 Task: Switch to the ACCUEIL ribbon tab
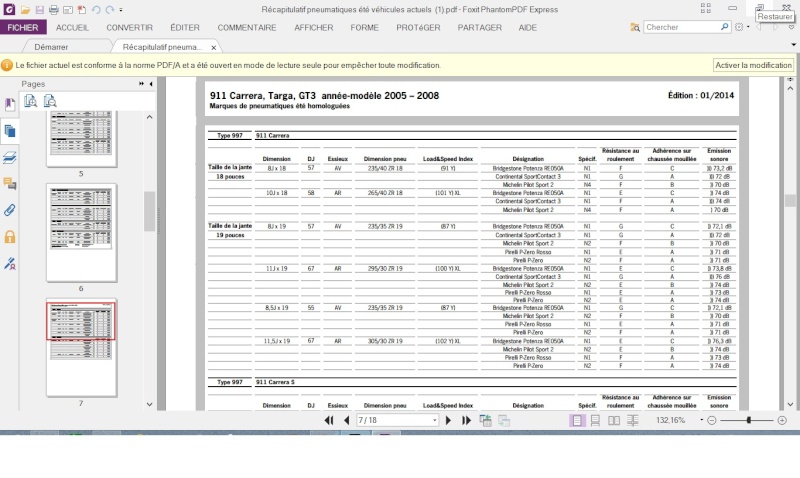pyautogui.click(x=72, y=28)
